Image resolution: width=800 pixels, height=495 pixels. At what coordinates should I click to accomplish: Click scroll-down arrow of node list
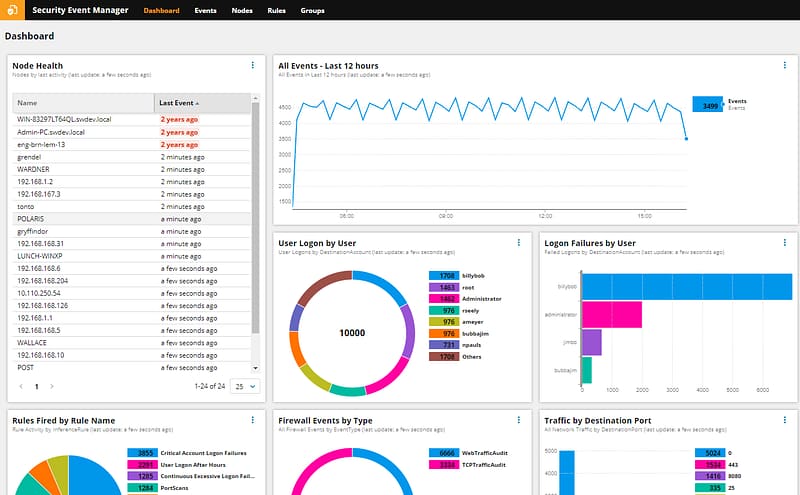click(256, 368)
